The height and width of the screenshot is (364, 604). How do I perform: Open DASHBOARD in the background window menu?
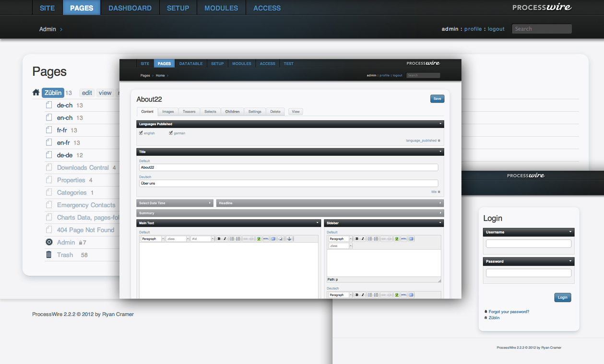[130, 8]
